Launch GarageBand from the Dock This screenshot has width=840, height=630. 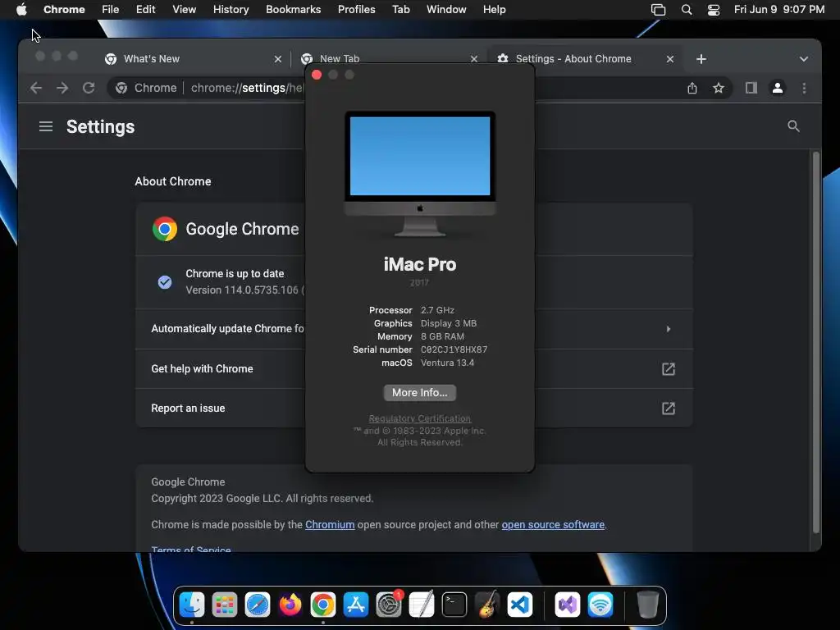487,605
